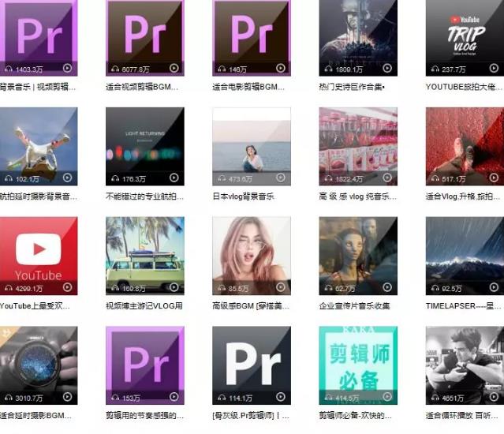Start playback of the 剪辑师必备 cover
The height and width of the screenshot is (434, 504).
point(386,398)
